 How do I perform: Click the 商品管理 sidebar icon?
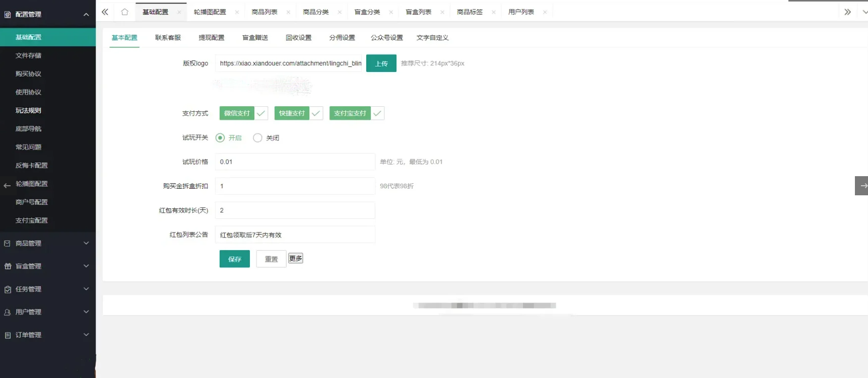(x=8, y=244)
